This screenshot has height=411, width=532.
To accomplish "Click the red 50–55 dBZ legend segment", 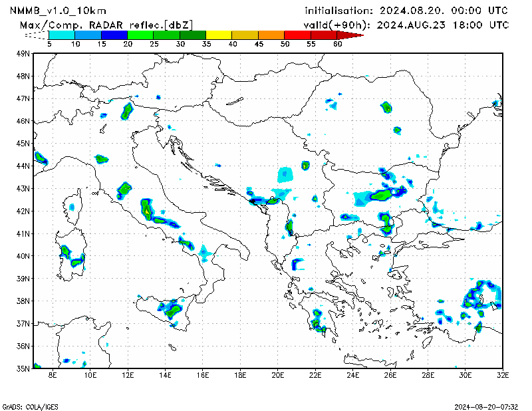I will [x=297, y=35].
